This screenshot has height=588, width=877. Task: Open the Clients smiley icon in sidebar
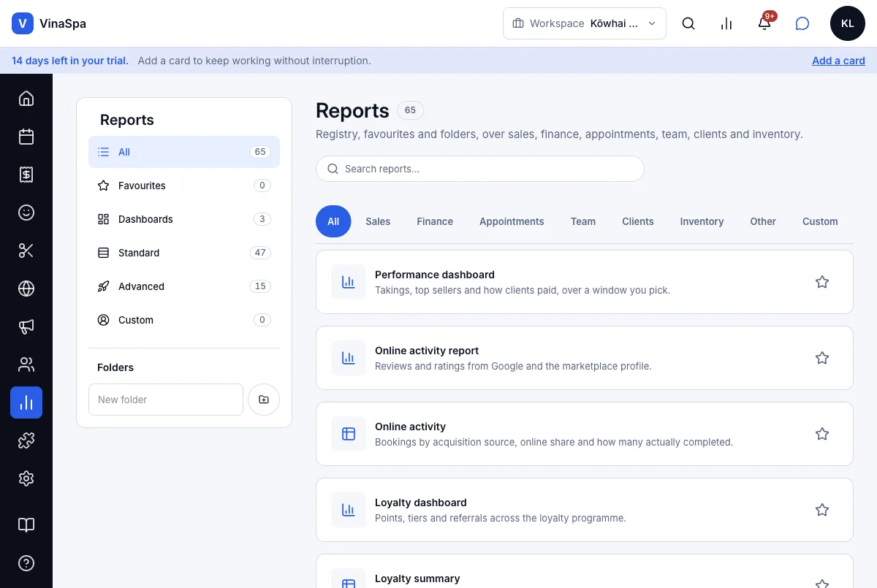(26, 213)
